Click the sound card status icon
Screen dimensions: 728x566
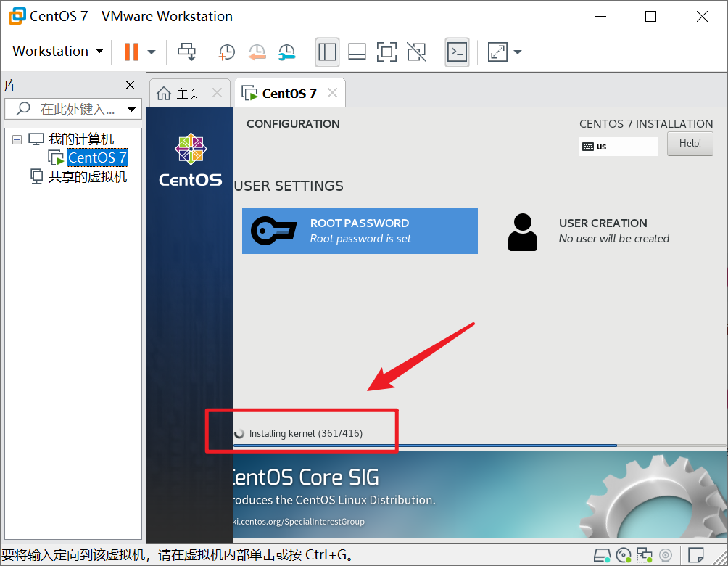point(666,555)
